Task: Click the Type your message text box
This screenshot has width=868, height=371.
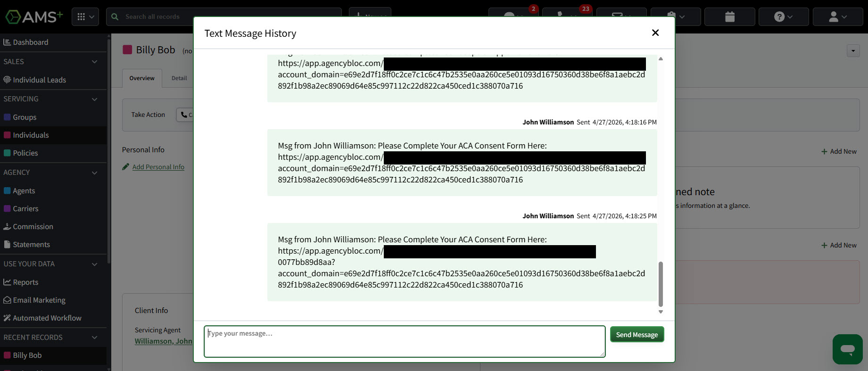Action: click(405, 341)
